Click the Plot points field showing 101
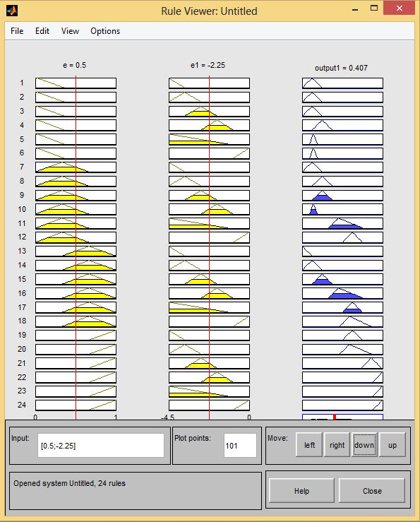The image size is (420, 522). pos(240,446)
